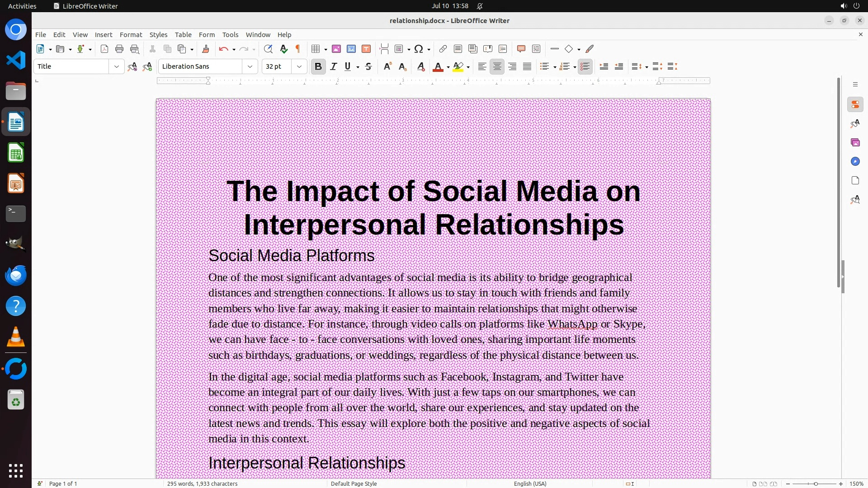Expand the Paragraph Style dropdown showing Title
The width and height of the screenshot is (868, 488).
[117, 67]
